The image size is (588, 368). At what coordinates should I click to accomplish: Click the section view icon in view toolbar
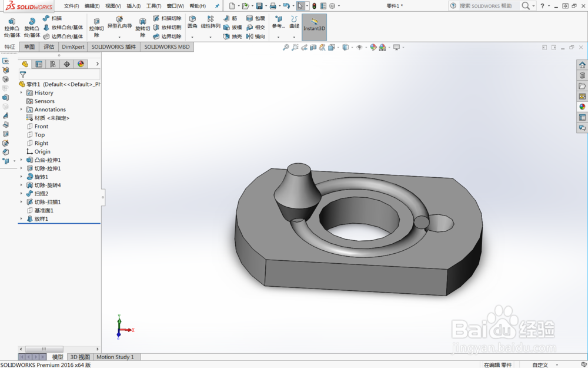click(x=313, y=47)
